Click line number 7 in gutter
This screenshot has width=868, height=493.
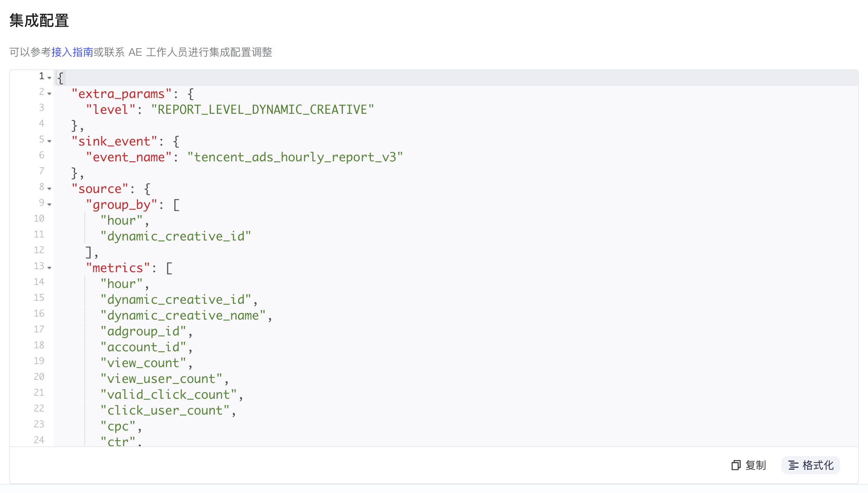[x=41, y=171]
